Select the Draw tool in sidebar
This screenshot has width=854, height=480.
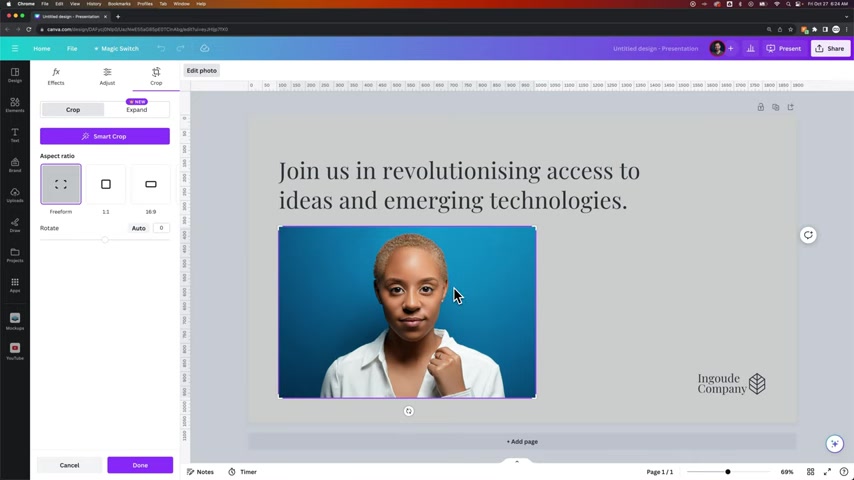point(15,225)
